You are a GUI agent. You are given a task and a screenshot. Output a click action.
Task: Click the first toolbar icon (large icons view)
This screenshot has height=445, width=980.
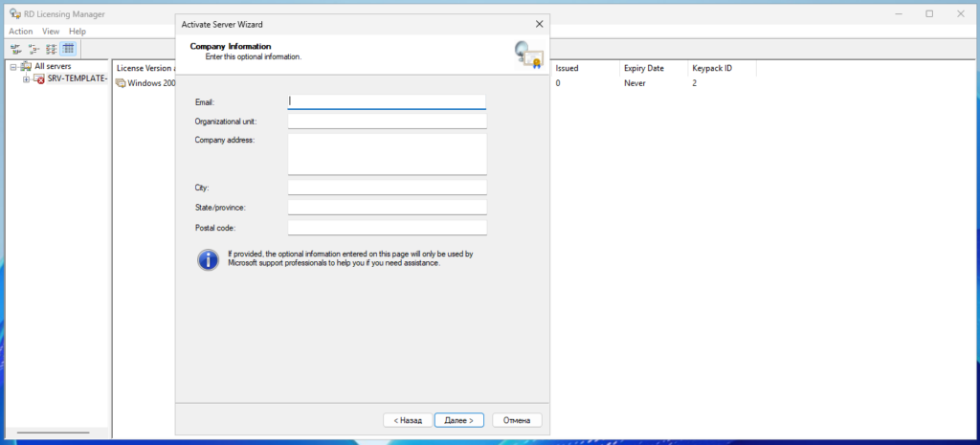[x=15, y=49]
